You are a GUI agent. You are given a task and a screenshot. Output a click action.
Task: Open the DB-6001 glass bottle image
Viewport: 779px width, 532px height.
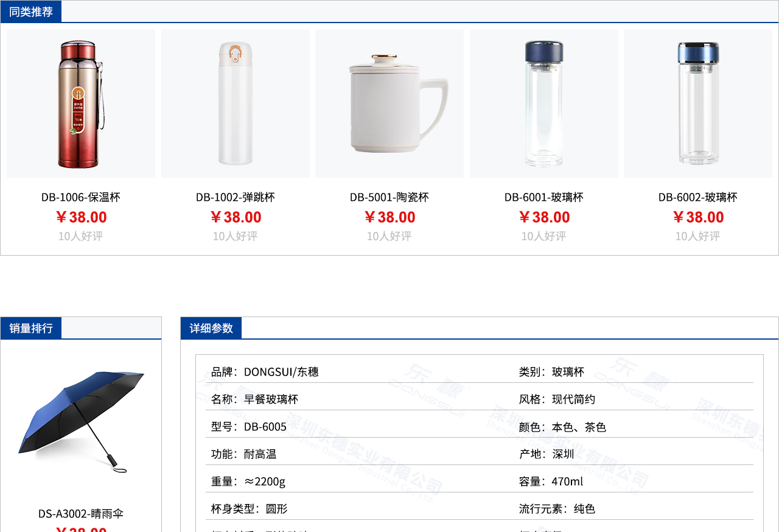[x=544, y=103]
